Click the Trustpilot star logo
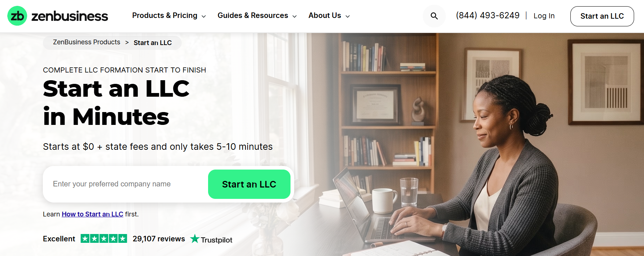This screenshot has width=644, height=256. [x=195, y=239]
